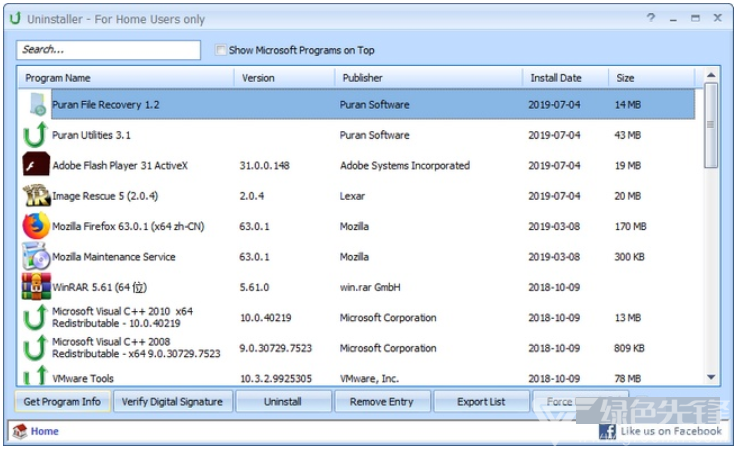Click the Remove Entry button
The image size is (739, 451).
pyautogui.click(x=382, y=402)
